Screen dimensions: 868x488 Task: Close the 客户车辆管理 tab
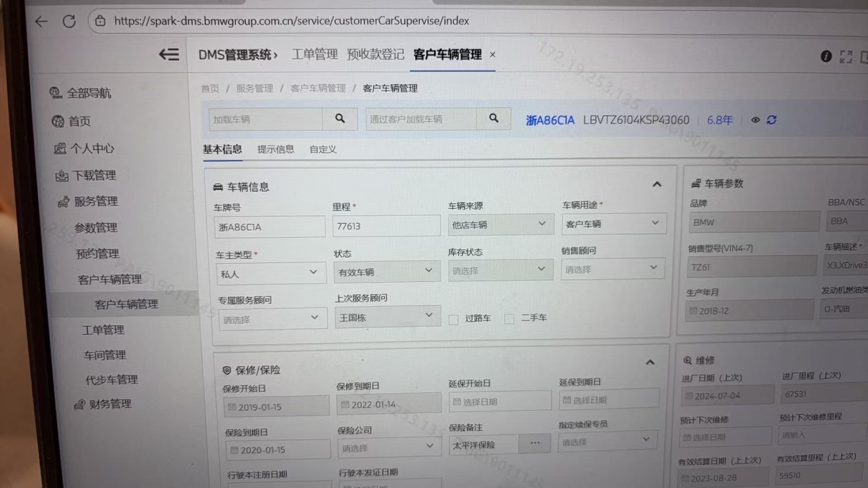pos(493,55)
